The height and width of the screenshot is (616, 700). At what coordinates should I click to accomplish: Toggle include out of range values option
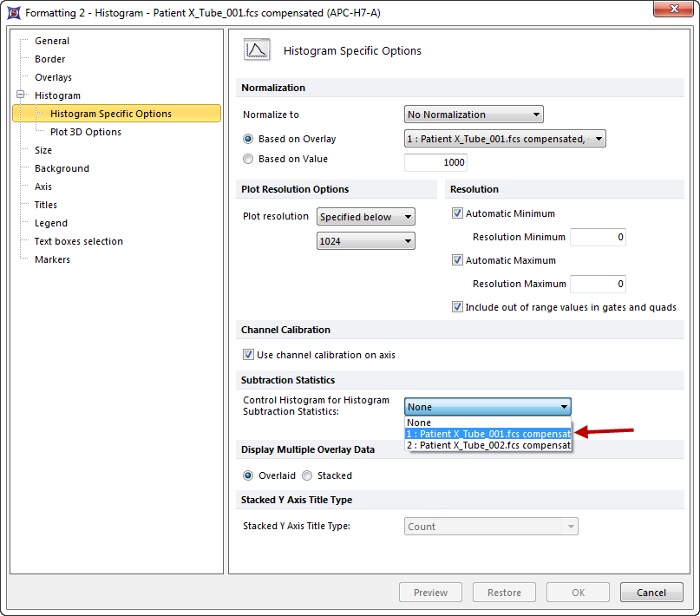458,307
